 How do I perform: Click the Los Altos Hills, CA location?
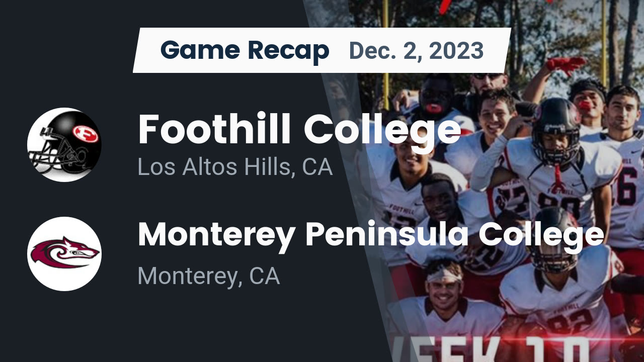(235, 167)
